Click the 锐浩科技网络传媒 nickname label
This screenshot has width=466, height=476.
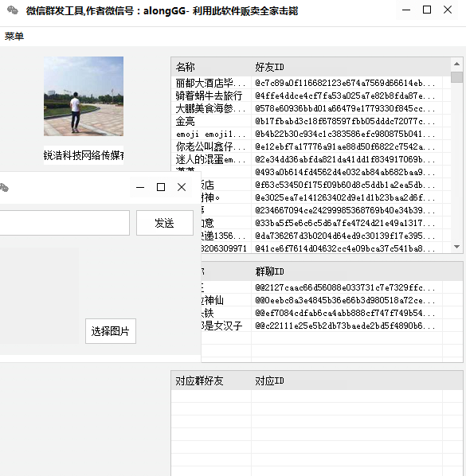click(84, 155)
